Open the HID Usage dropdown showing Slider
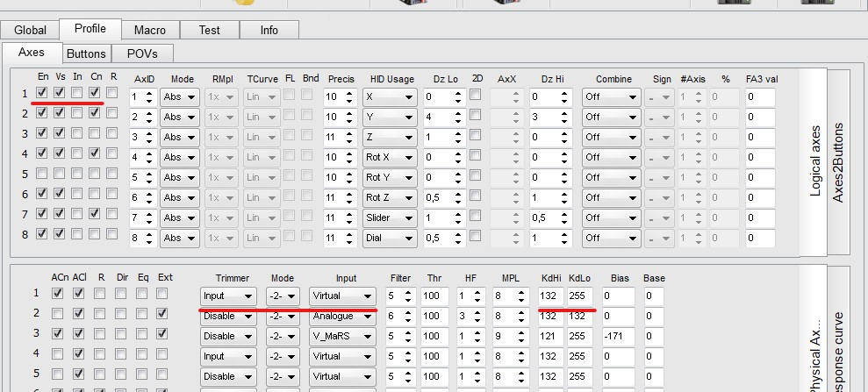The image size is (868, 392). coord(390,217)
